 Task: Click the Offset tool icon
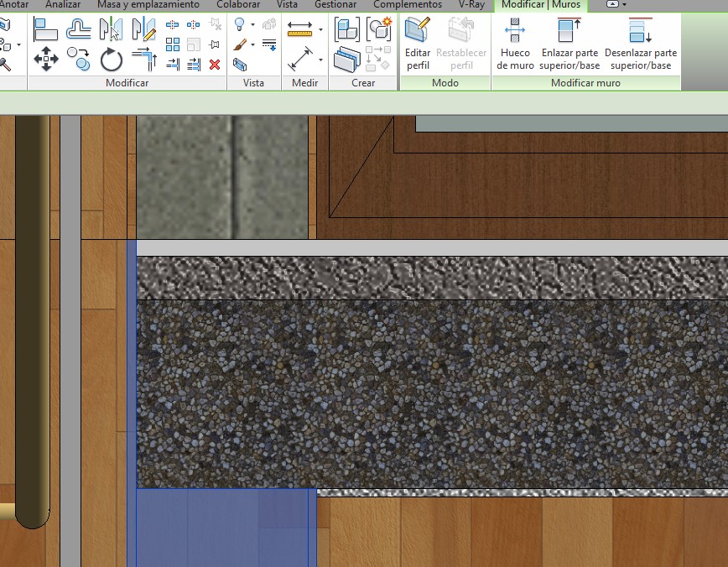pyautogui.click(x=79, y=29)
